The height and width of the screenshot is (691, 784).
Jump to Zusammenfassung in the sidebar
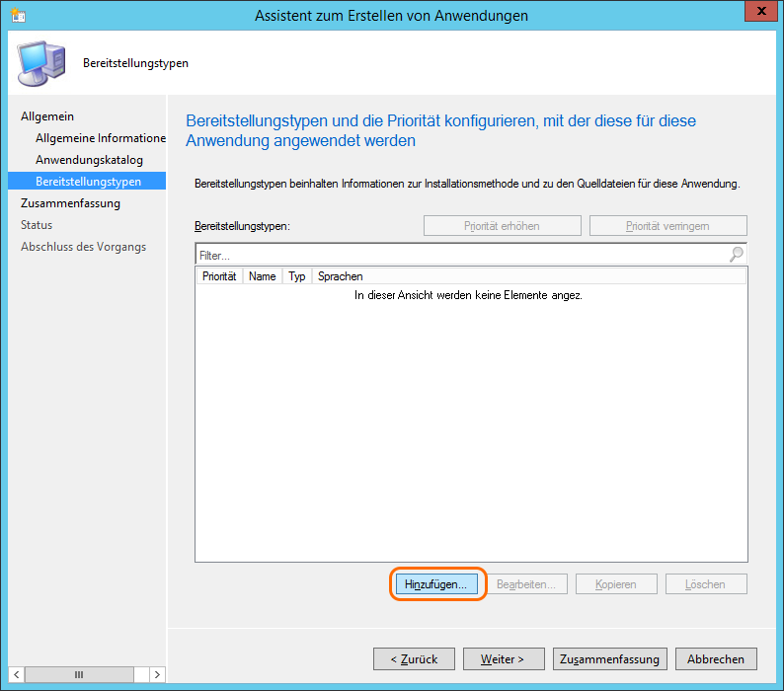coord(70,203)
